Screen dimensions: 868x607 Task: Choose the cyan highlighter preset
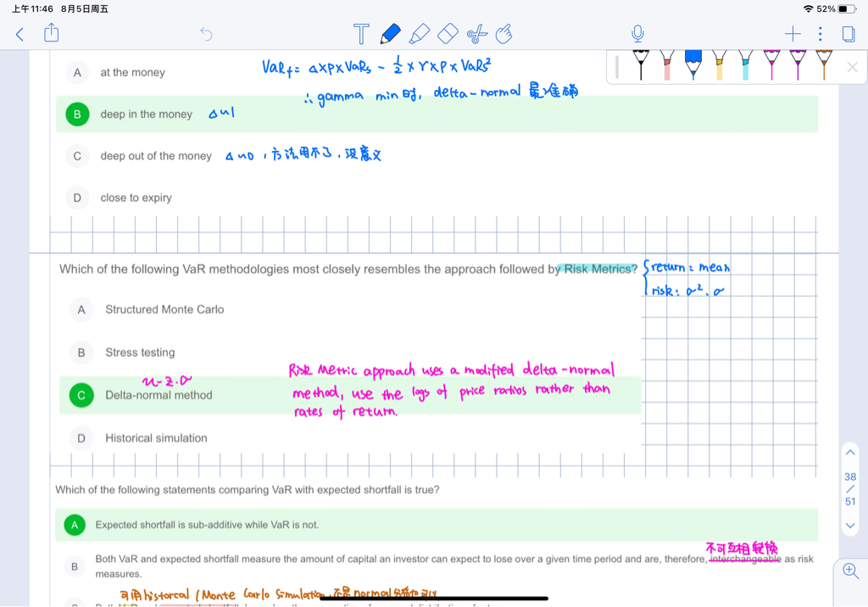point(745,65)
